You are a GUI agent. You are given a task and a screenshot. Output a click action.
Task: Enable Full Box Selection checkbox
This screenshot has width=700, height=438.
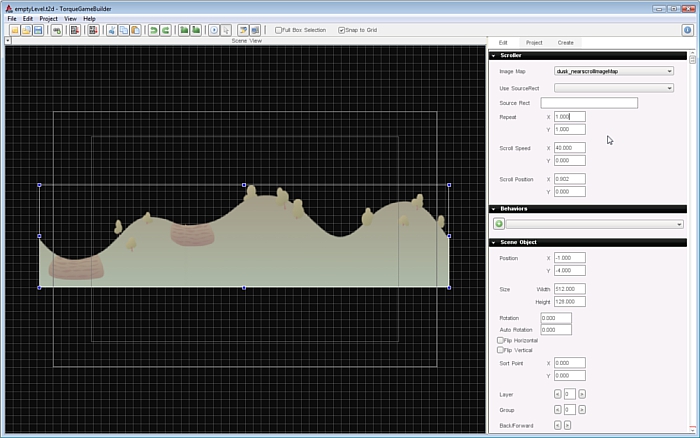coord(279,30)
